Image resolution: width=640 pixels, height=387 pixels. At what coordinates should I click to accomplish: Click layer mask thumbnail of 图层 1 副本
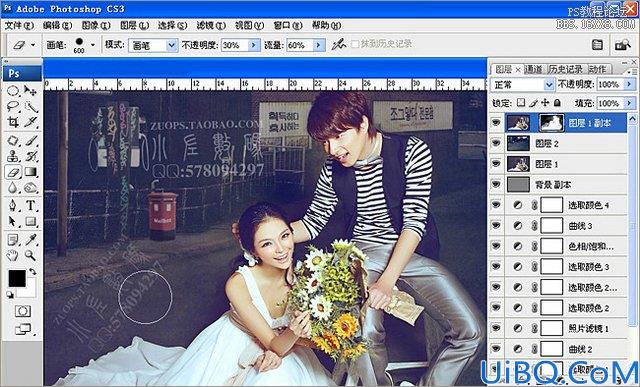pos(552,123)
